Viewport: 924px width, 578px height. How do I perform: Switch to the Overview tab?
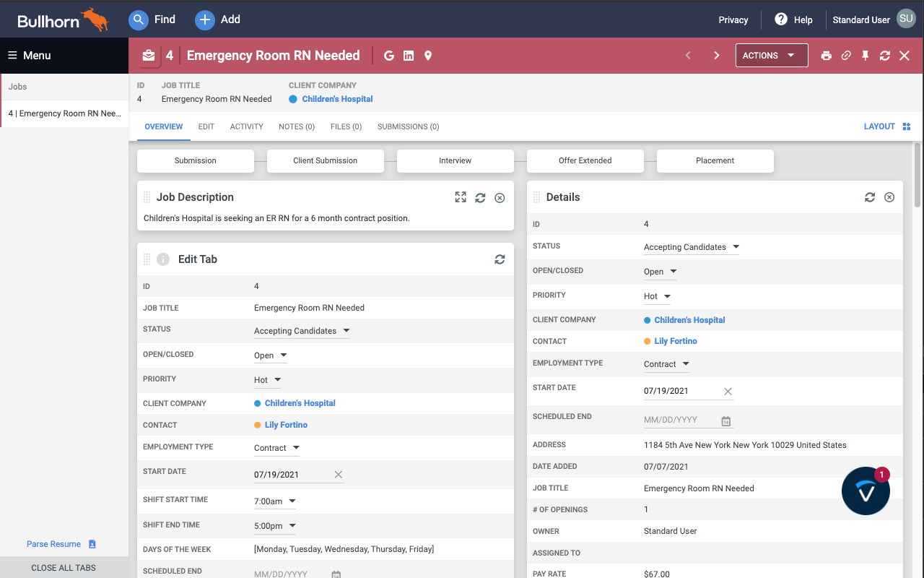[x=164, y=126]
